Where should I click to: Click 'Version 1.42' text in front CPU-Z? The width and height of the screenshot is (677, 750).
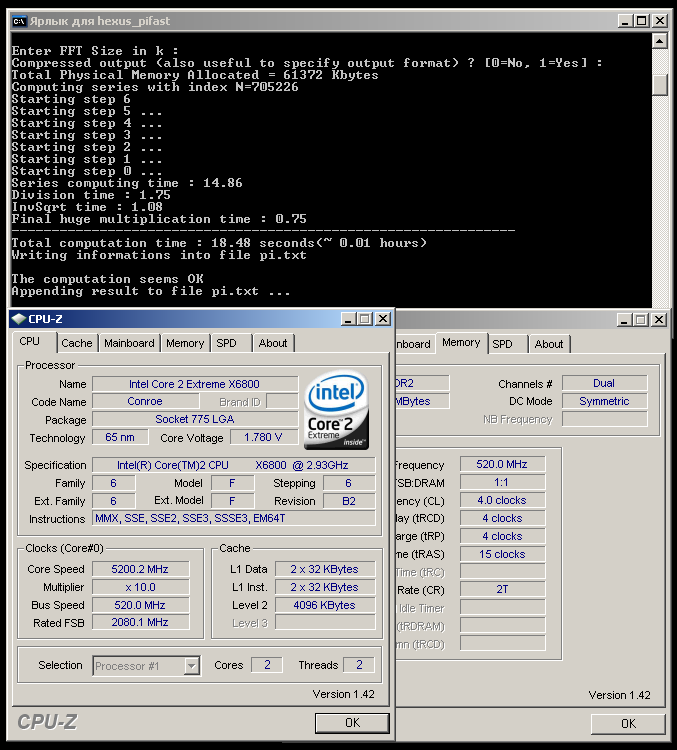click(344, 694)
